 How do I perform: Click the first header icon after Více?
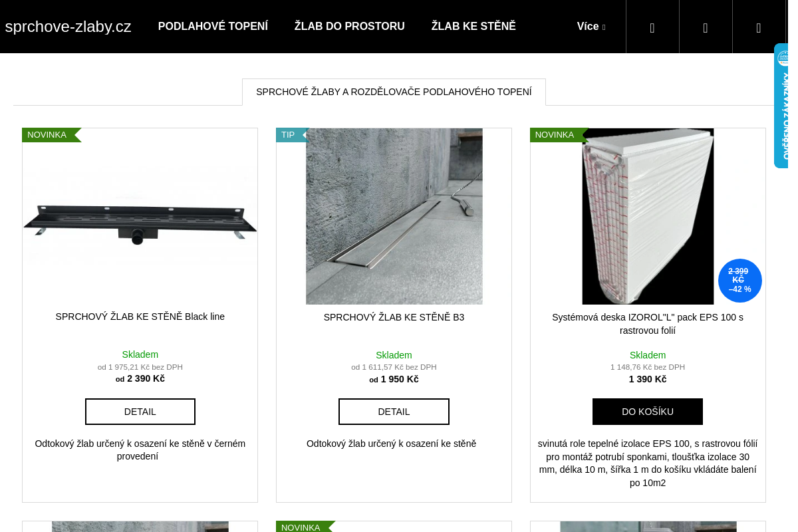point(652,27)
